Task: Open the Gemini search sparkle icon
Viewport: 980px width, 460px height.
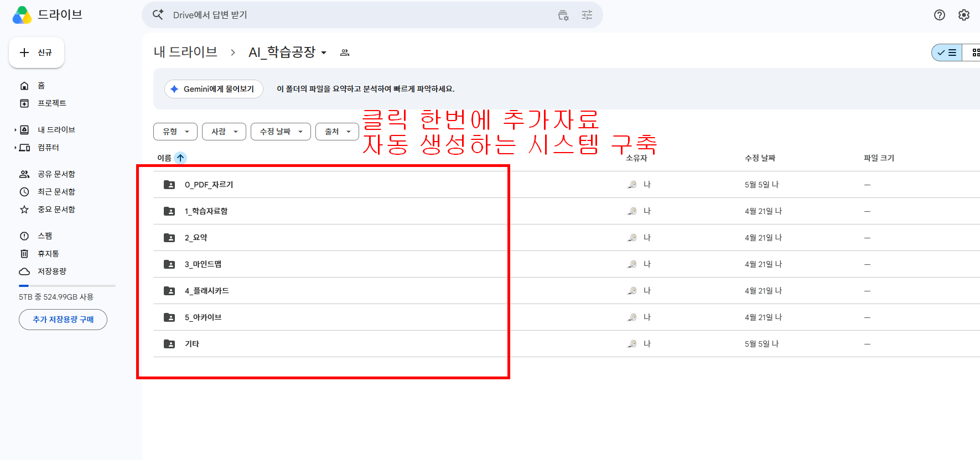Action: [158, 15]
